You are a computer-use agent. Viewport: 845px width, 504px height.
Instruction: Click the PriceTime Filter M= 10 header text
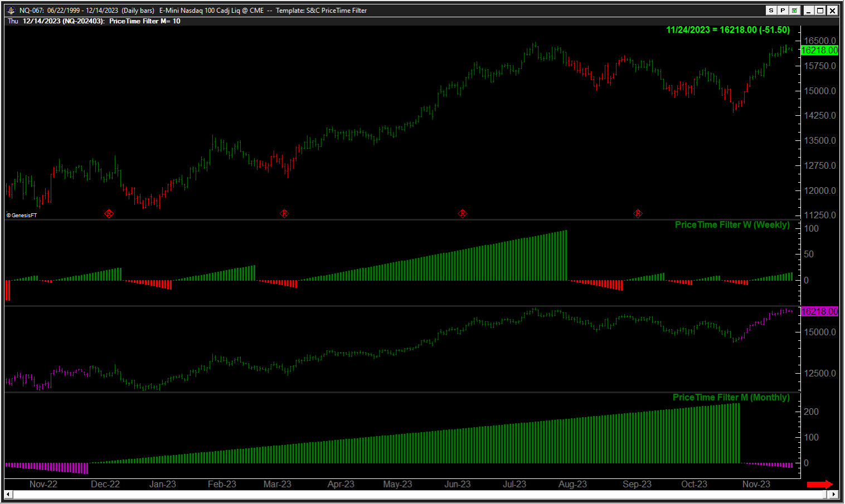(145, 21)
